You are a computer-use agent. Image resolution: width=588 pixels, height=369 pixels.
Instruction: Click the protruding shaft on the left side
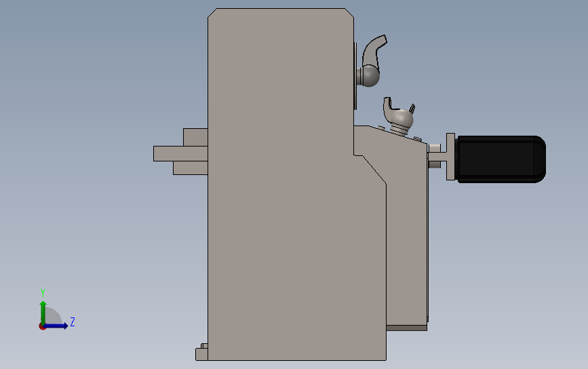pos(180,154)
